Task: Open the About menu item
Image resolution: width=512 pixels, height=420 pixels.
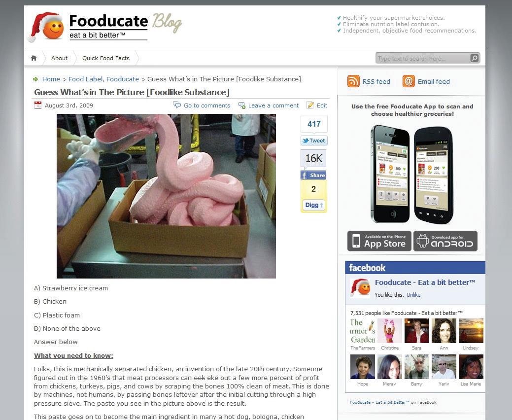Action: point(59,58)
